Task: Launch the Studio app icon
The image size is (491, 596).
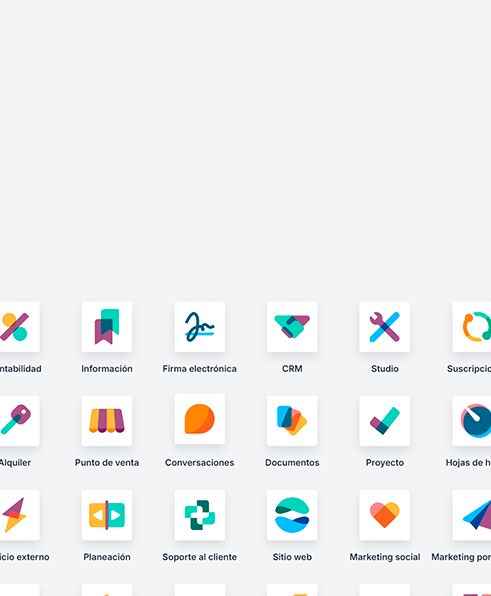Action: pos(385,327)
